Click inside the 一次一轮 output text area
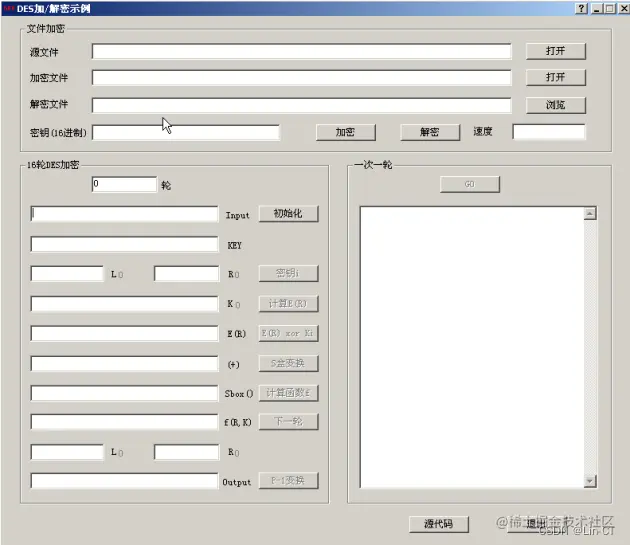630x545 pixels. tap(472, 347)
